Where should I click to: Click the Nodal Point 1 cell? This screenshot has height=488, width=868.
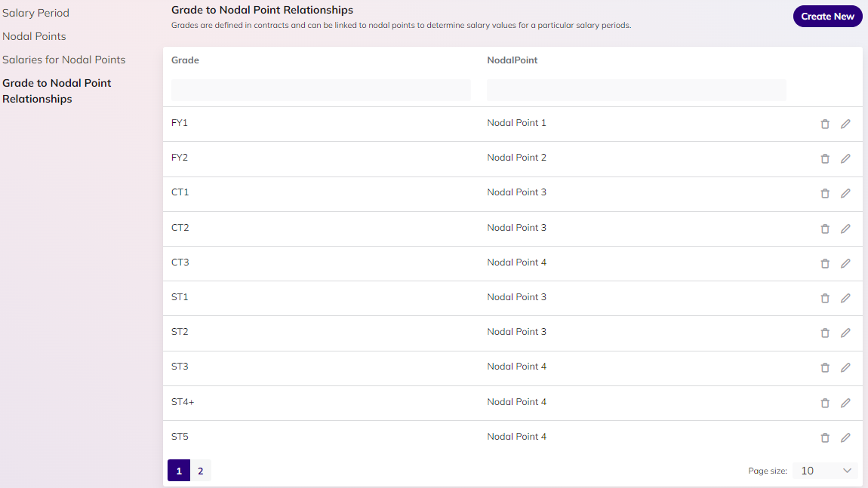tap(516, 123)
